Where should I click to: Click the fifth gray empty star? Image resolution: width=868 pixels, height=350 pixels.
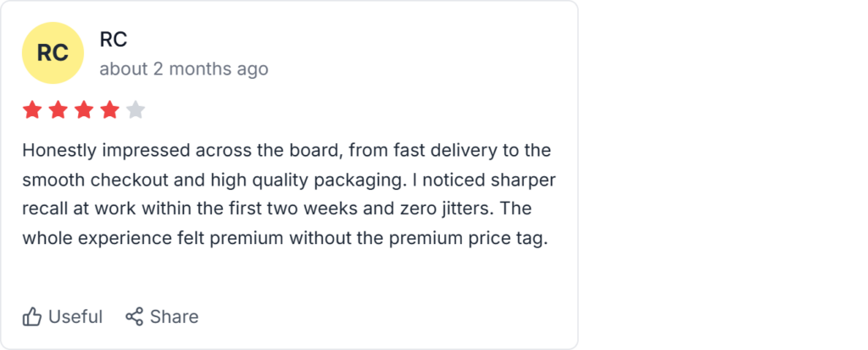(136, 109)
